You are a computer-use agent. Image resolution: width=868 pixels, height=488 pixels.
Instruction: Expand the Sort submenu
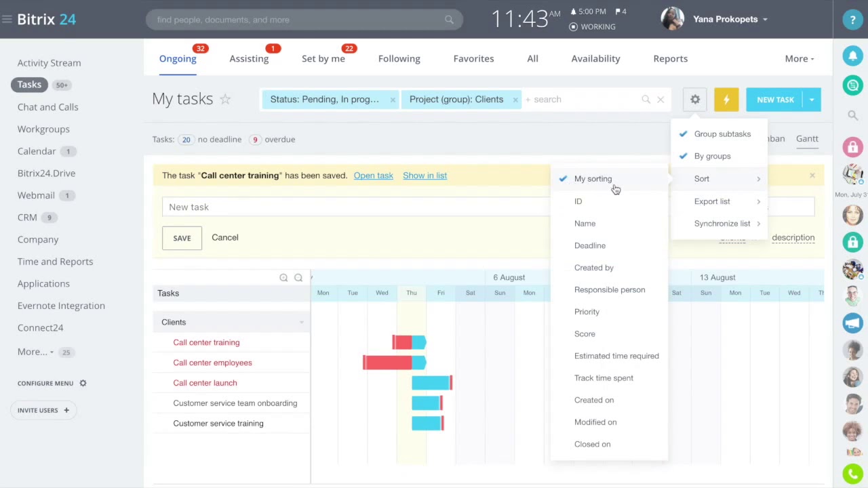point(718,179)
